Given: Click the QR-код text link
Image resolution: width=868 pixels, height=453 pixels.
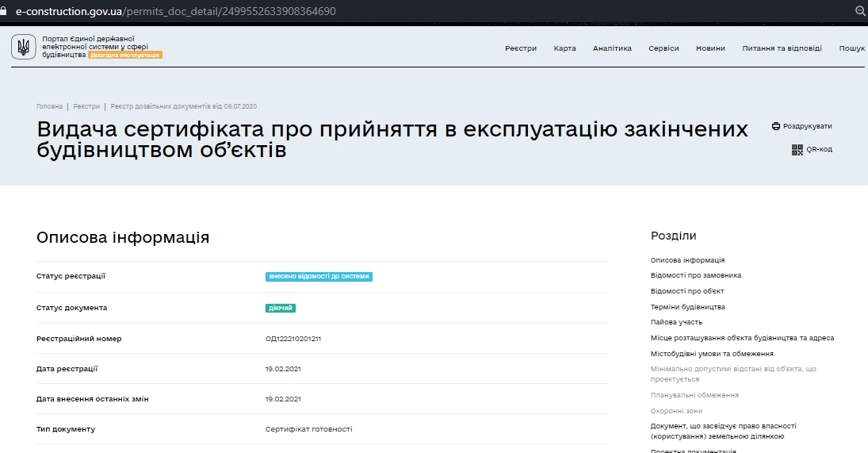Looking at the screenshot, I should 819,149.
